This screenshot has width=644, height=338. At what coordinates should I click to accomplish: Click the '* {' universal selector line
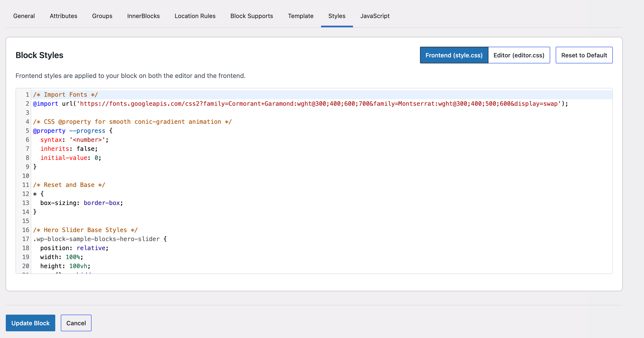[39, 194]
